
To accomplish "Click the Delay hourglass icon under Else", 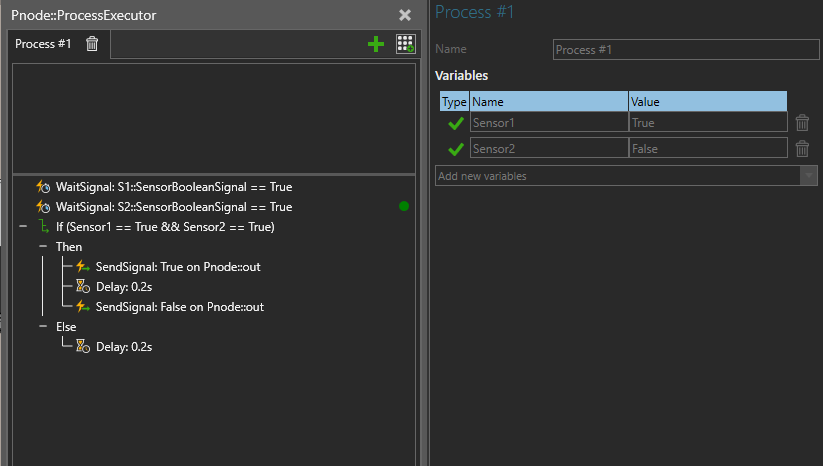I will pyautogui.click(x=83, y=346).
